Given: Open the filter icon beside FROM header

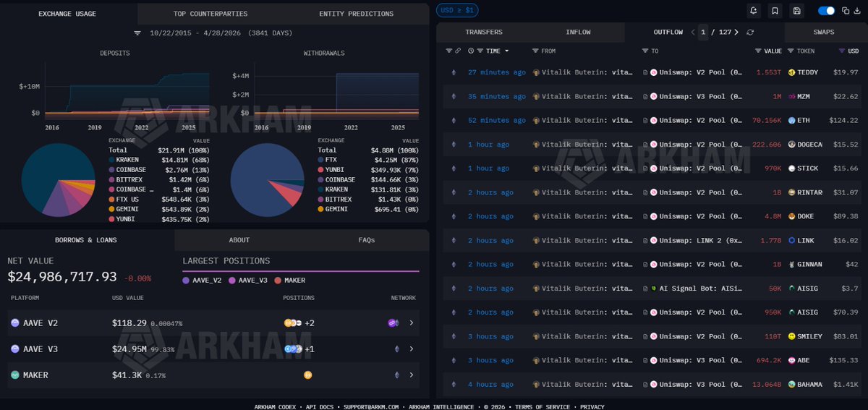Looking at the screenshot, I should (535, 51).
